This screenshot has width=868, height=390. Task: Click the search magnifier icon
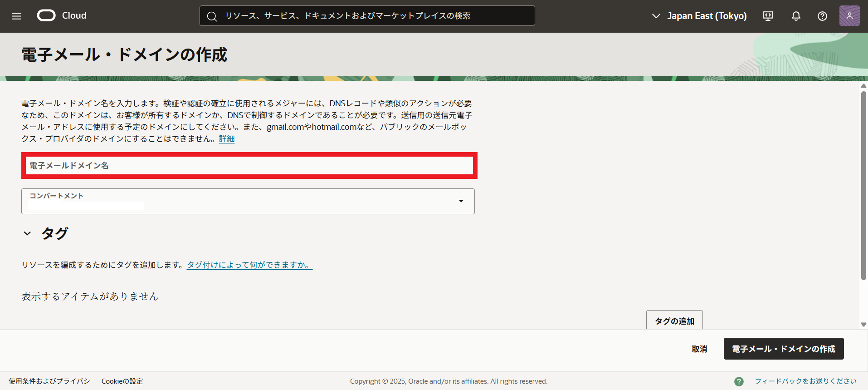point(212,16)
